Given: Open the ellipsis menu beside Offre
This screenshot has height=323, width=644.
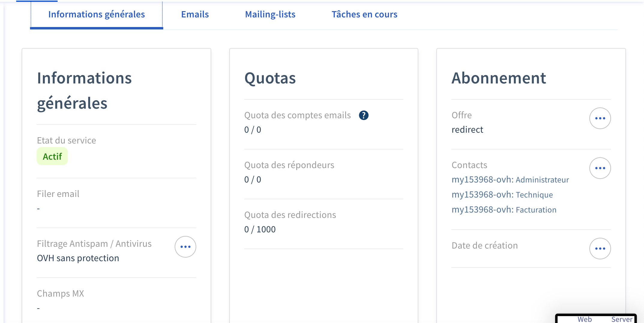Looking at the screenshot, I should click(x=600, y=118).
